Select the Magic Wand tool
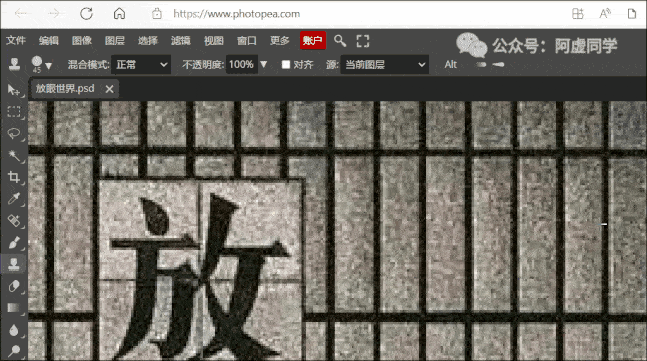This screenshot has width=647, height=361. (x=14, y=156)
